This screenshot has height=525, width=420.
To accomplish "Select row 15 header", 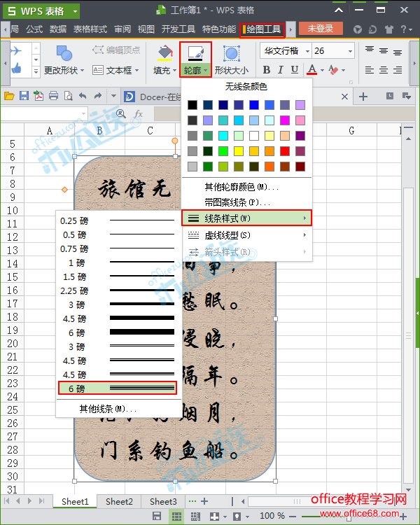I will 13,277.
